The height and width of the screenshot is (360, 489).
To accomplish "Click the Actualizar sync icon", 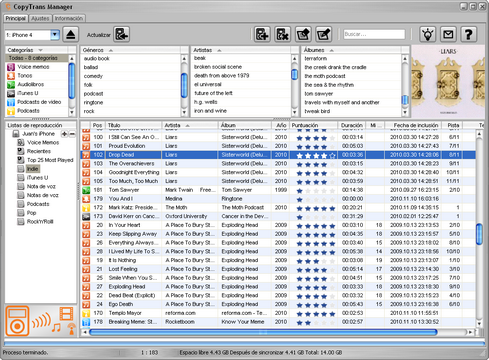I will 122,35.
